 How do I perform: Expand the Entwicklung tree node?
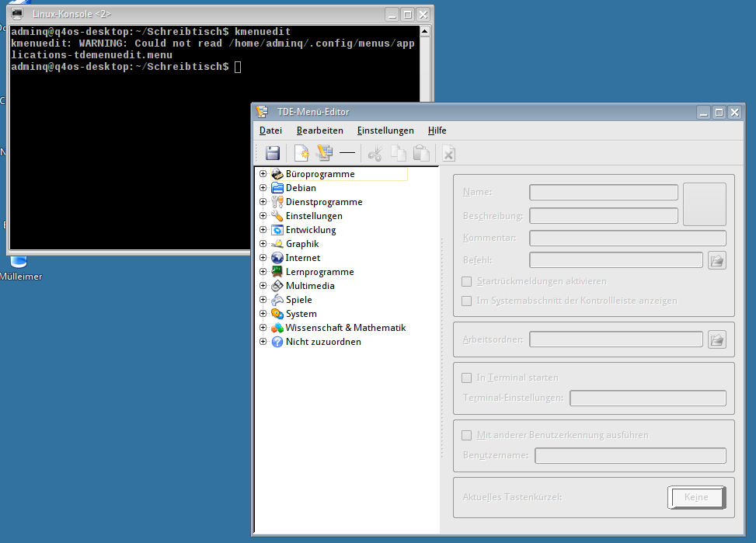(x=263, y=229)
